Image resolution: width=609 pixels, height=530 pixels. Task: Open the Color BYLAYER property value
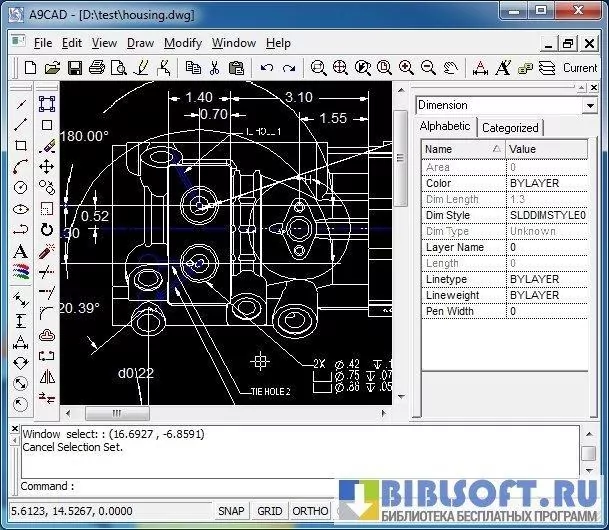point(546,183)
